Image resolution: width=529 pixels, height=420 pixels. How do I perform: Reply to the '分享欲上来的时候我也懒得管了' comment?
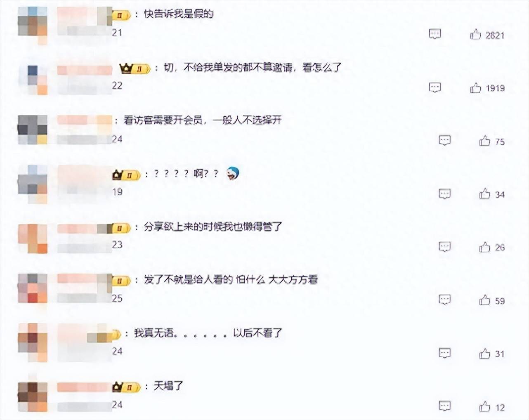(444, 247)
